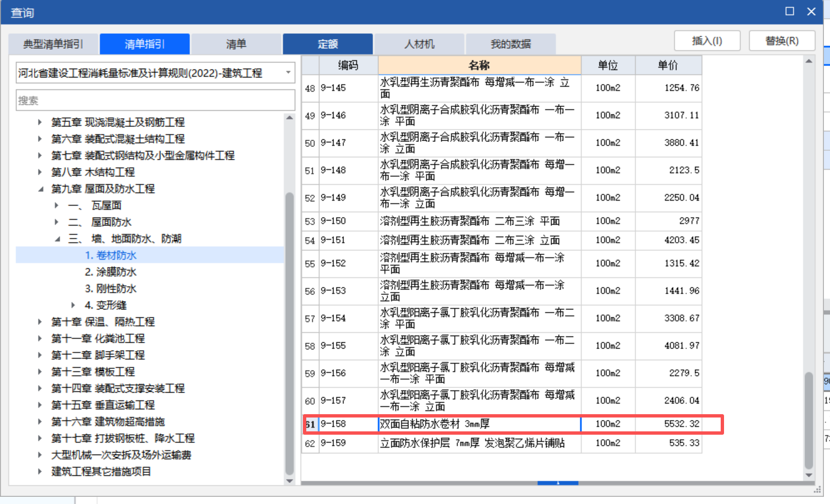Image resolution: width=830 pixels, height=504 pixels.
Task: Switch to the 典型清单指引 tab
Action: 53,44
